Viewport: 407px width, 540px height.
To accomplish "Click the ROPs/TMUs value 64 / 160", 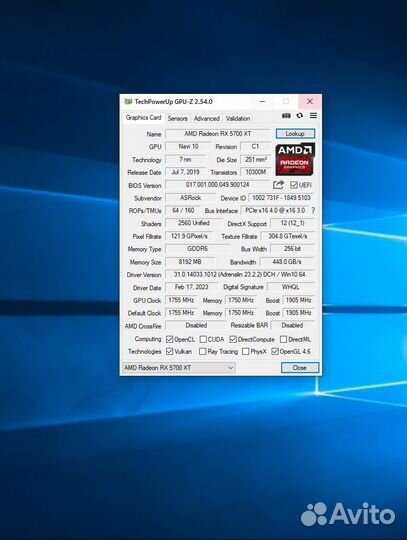I will click(x=183, y=210).
